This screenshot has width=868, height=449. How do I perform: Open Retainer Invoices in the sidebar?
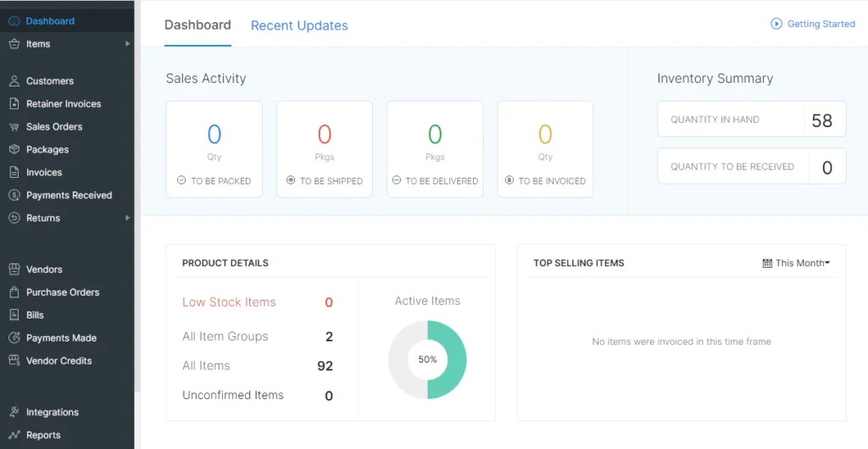pyautogui.click(x=63, y=104)
